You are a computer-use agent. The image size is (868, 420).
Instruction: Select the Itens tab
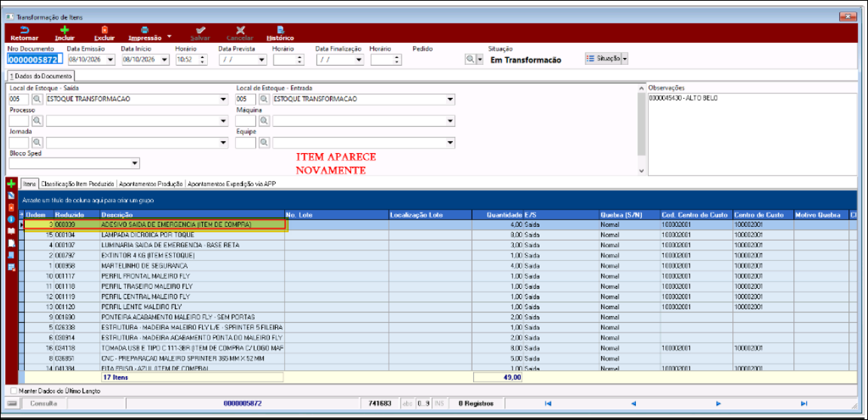coord(30,182)
